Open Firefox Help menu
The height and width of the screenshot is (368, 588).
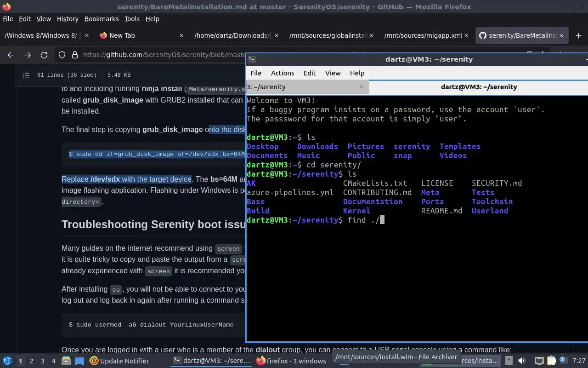coord(152,19)
